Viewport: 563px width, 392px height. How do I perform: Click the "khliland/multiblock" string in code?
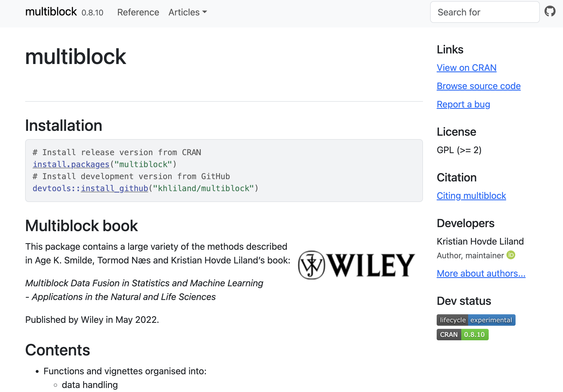(203, 188)
